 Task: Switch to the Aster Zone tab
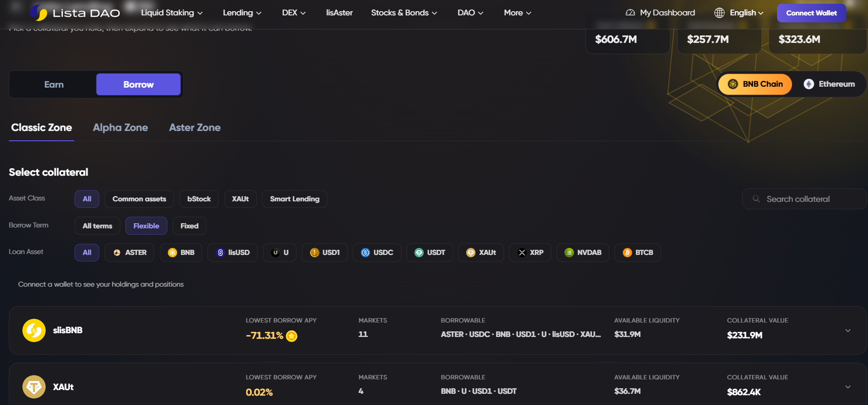click(195, 128)
